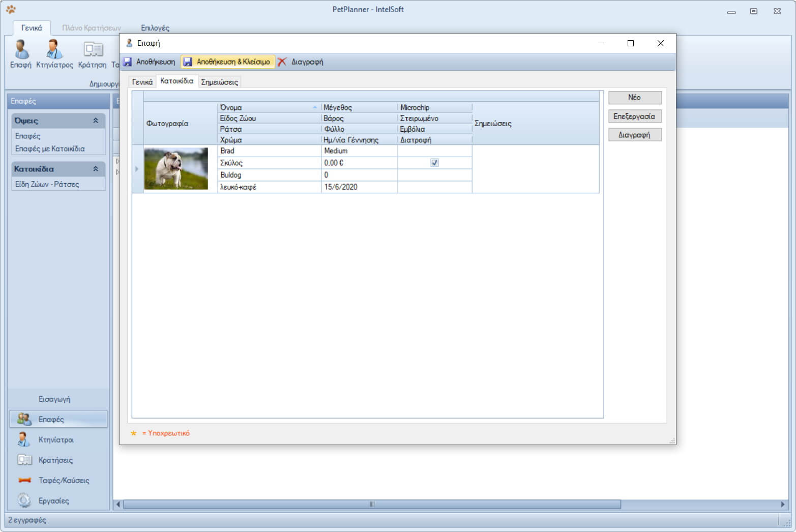
Task: Click the Κτηνίατρος veterinarian ribbon icon
Action: coord(54,53)
